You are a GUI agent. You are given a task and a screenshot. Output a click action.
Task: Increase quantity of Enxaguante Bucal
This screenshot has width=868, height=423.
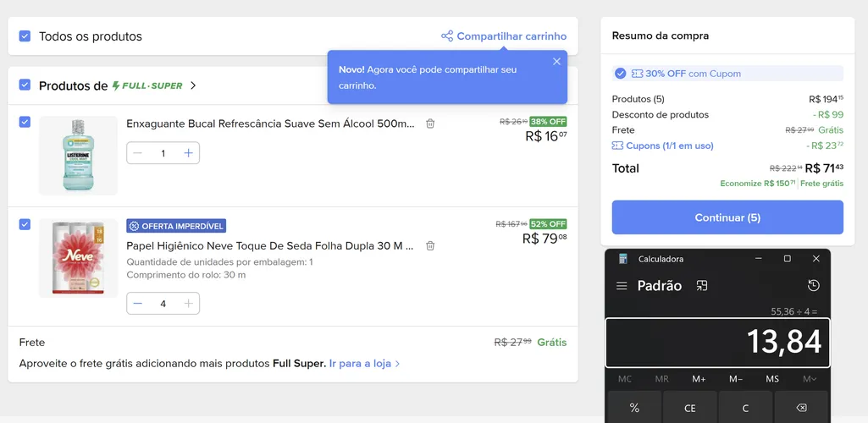click(x=188, y=153)
